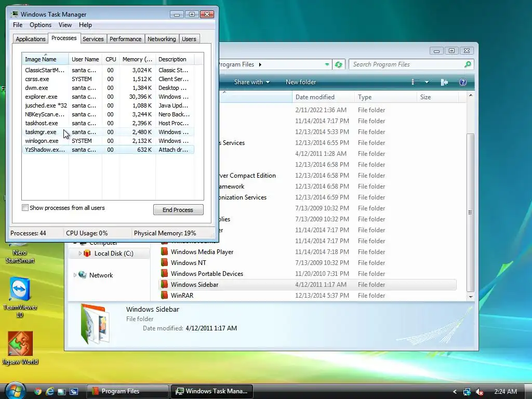Image resolution: width=532 pixels, height=399 pixels.
Task: Select the taskmgr.exe process row
Action: click(108, 132)
